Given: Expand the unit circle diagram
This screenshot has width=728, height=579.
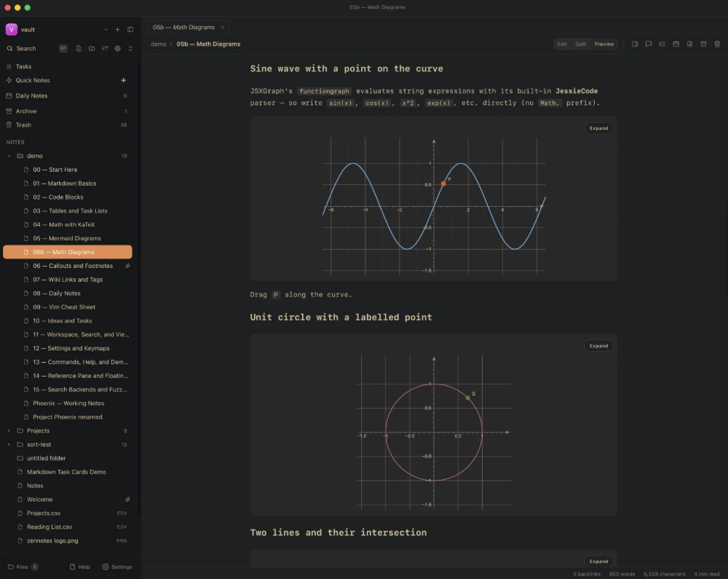Looking at the screenshot, I should [598, 346].
